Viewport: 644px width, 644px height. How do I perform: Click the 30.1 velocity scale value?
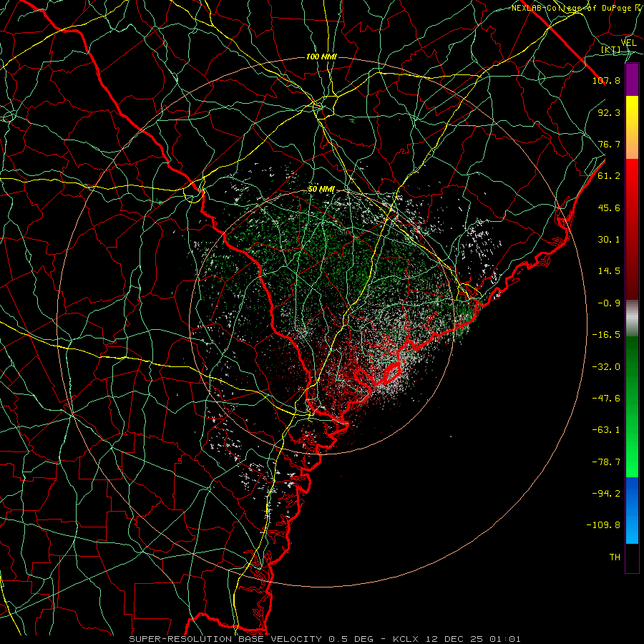(x=609, y=240)
